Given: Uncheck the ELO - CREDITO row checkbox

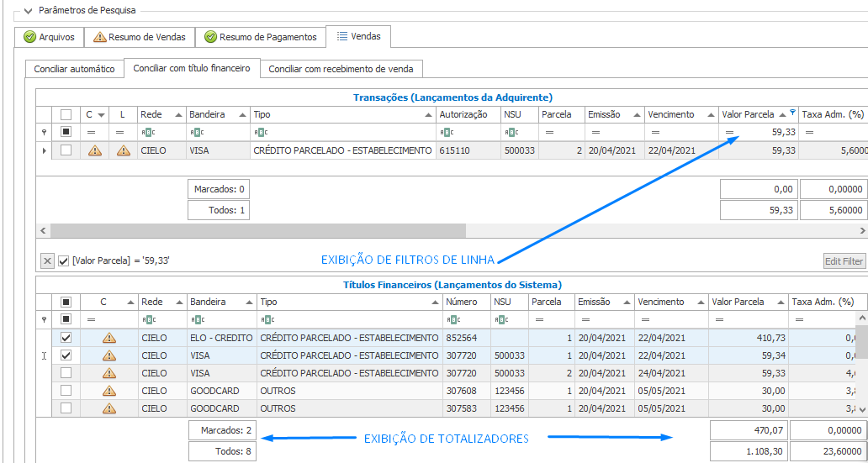Looking at the screenshot, I should [x=66, y=338].
